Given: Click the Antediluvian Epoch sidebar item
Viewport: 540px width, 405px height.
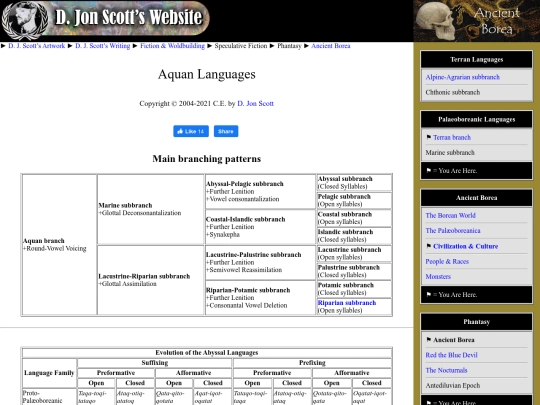Looking at the screenshot, I should (453, 385).
